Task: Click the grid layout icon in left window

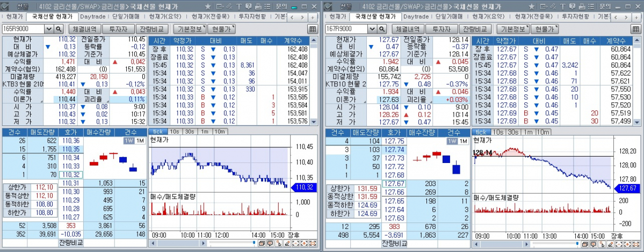Action: tap(312, 29)
